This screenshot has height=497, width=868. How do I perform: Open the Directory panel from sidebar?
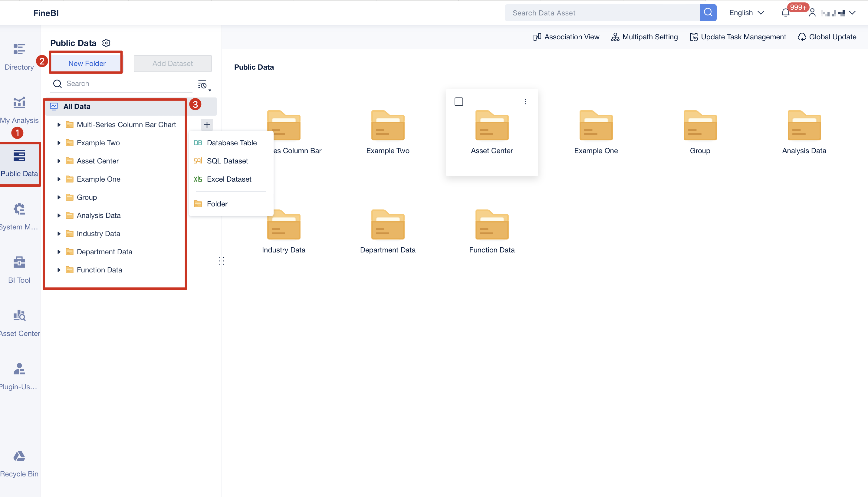tap(19, 56)
